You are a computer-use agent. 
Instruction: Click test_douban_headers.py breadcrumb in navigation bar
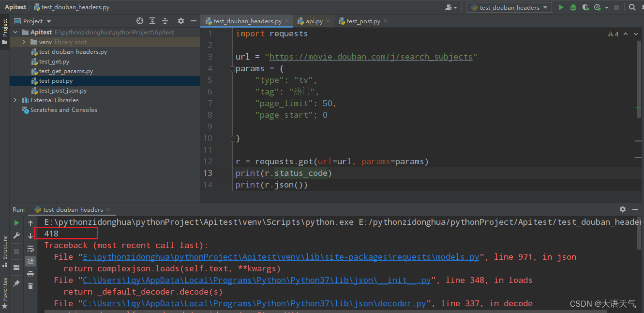click(x=72, y=7)
